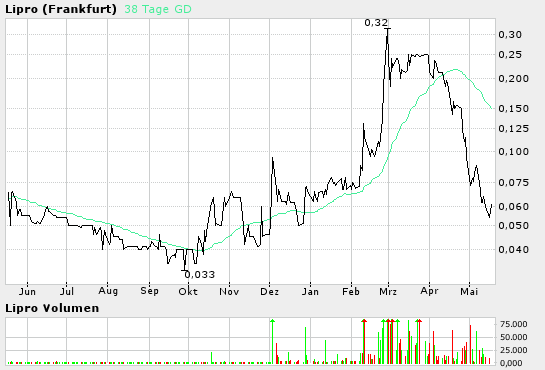Click the '50.000' volume axis value
The image size is (545, 370).
[513, 337]
